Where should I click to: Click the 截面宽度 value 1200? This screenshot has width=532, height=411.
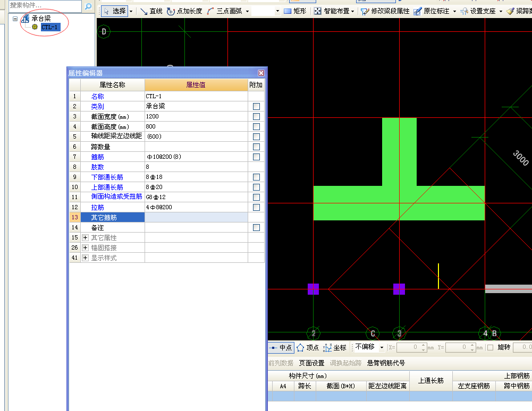(x=196, y=117)
